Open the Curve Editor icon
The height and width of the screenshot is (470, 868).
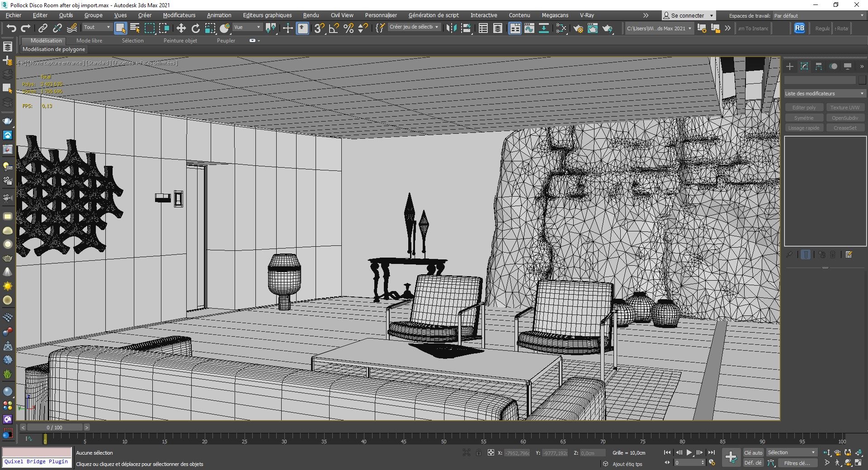coord(529,28)
